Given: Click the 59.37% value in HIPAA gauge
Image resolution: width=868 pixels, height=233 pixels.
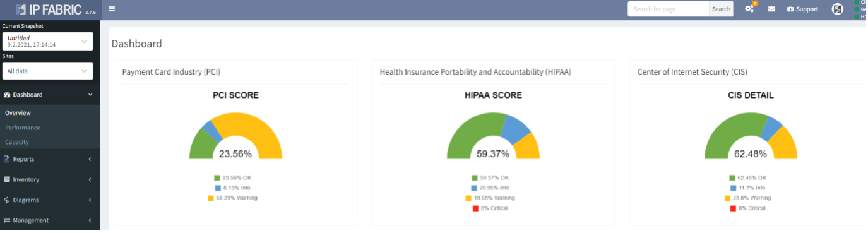Looking at the screenshot, I should 493,153.
